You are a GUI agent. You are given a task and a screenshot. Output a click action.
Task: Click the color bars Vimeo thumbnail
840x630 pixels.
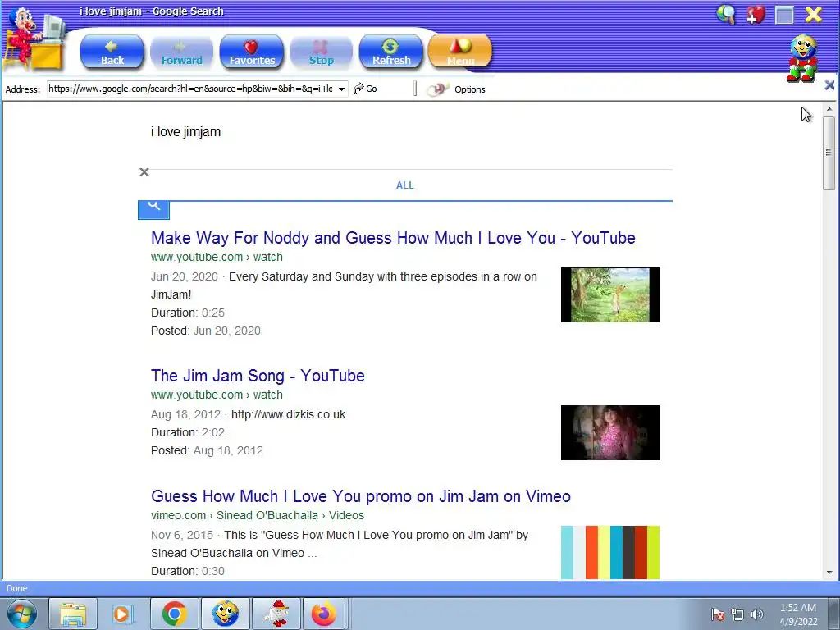tap(610, 553)
